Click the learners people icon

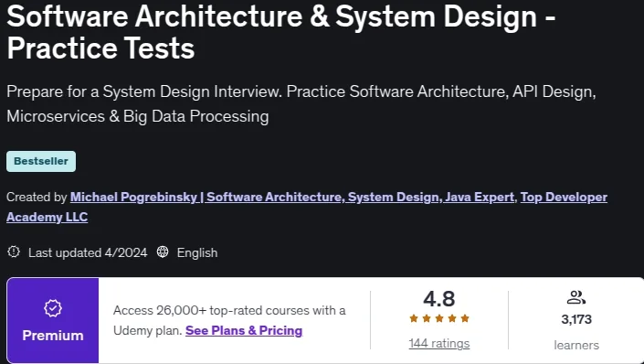575,297
